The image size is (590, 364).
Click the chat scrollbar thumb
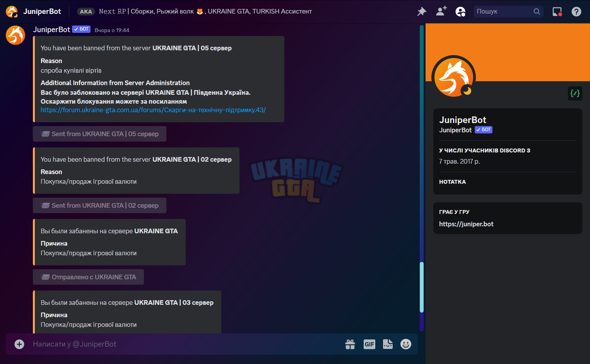coord(422,287)
